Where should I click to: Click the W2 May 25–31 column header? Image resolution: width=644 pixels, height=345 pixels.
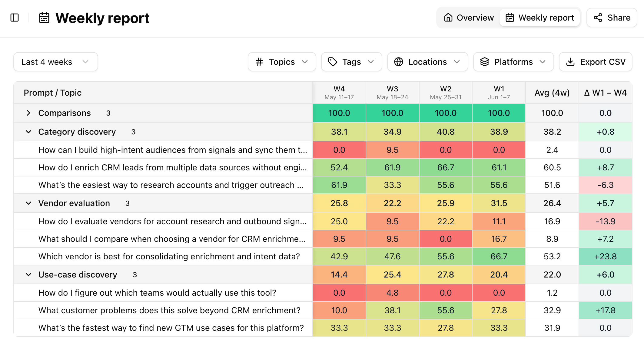[446, 93]
